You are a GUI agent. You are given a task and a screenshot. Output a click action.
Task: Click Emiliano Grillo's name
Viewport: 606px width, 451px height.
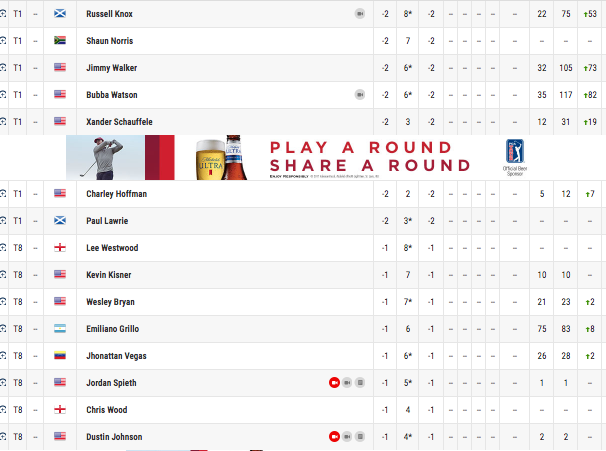point(112,329)
